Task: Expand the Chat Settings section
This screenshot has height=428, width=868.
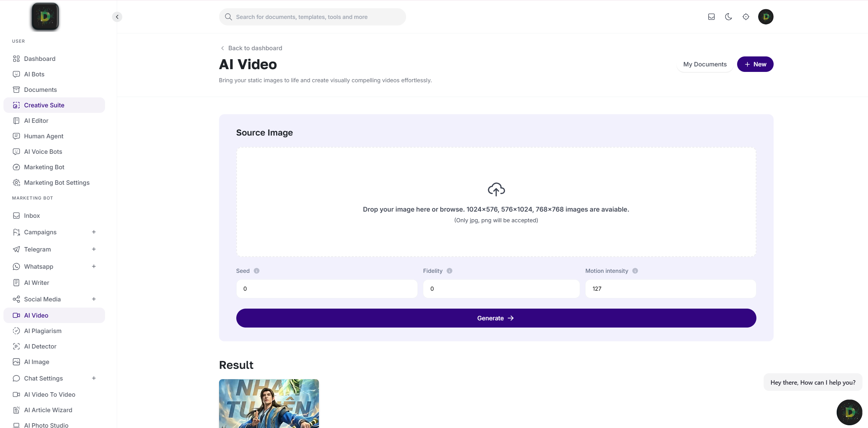Action: click(x=94, y=378)
